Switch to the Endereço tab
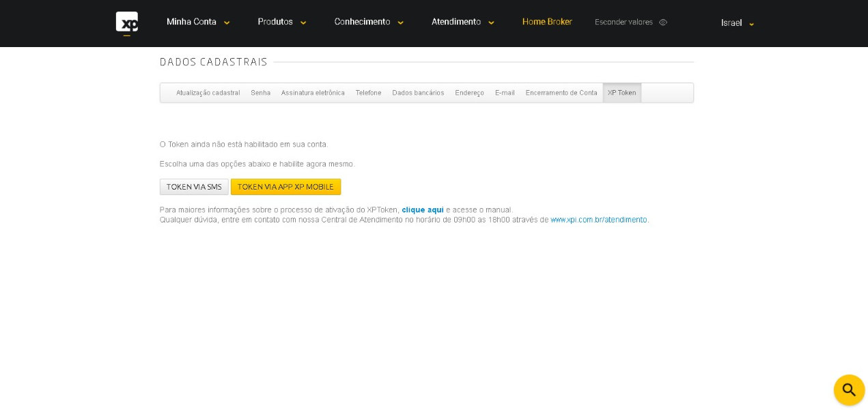Screen dimensions: 868x410 (x=469, y=93)
